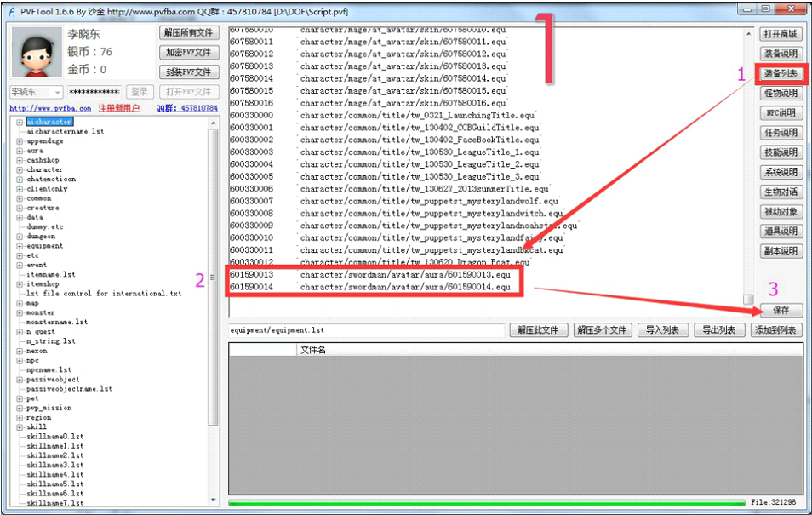The width and height of the screenshot is (812, 515).
Task: Select the aicharactername.lst file in tree
Action: (65, 132)
